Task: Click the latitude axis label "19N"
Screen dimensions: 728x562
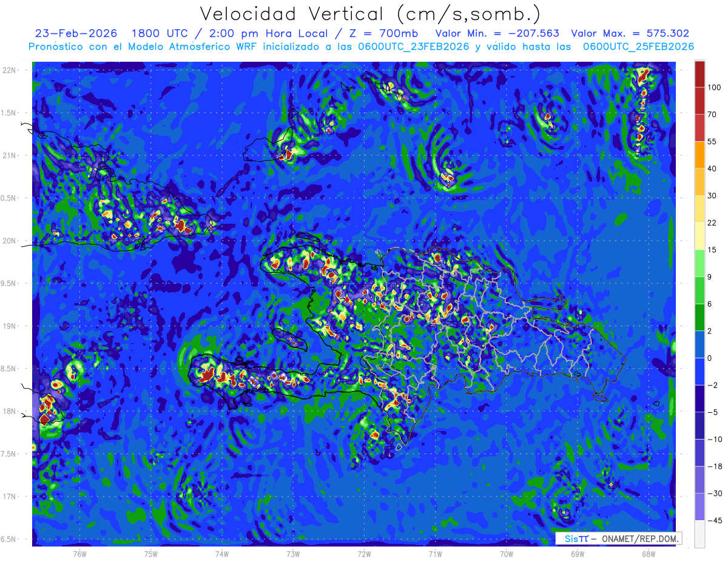Action: pos(10,326)
